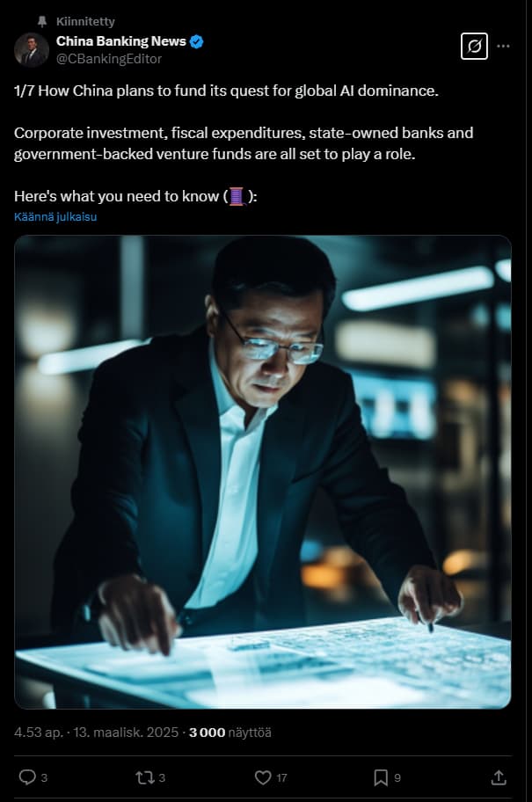Image resolution: width=532 pixels, height=802 pixels.
Task: Click the 3 000 näyttöä view count
Action: pyautogui.click(x=230, y=733)
